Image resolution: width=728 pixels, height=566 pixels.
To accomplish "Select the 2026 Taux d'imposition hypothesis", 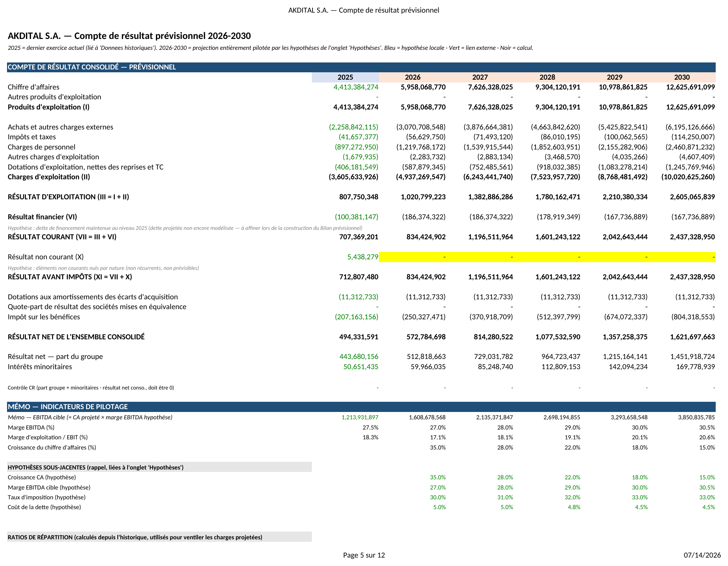I will [x=438, y=497].
